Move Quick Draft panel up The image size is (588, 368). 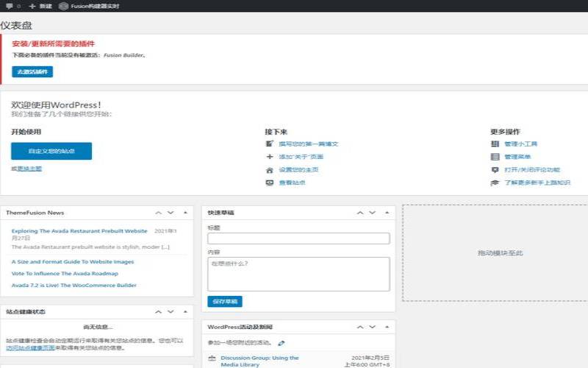click(360, 213)
